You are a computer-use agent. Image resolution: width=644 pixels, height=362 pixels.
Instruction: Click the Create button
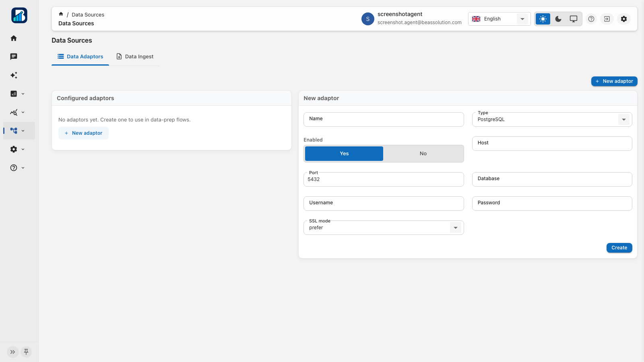point(619,248)
